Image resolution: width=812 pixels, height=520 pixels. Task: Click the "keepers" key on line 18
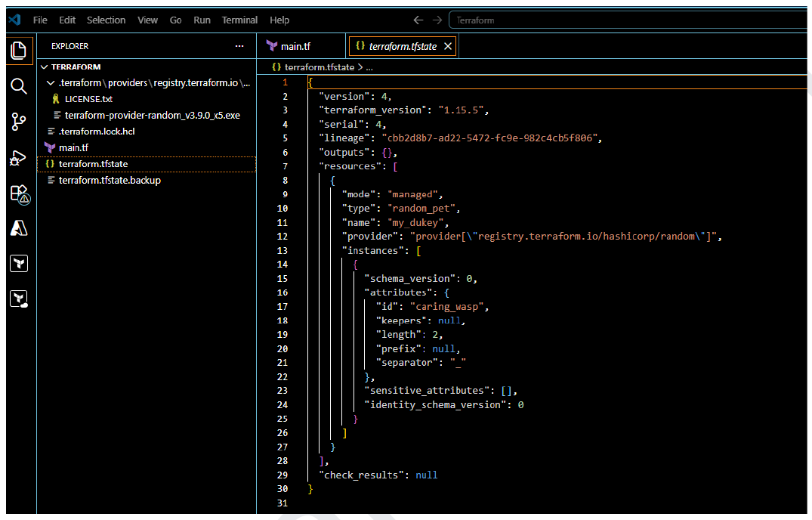click(401, 320)
